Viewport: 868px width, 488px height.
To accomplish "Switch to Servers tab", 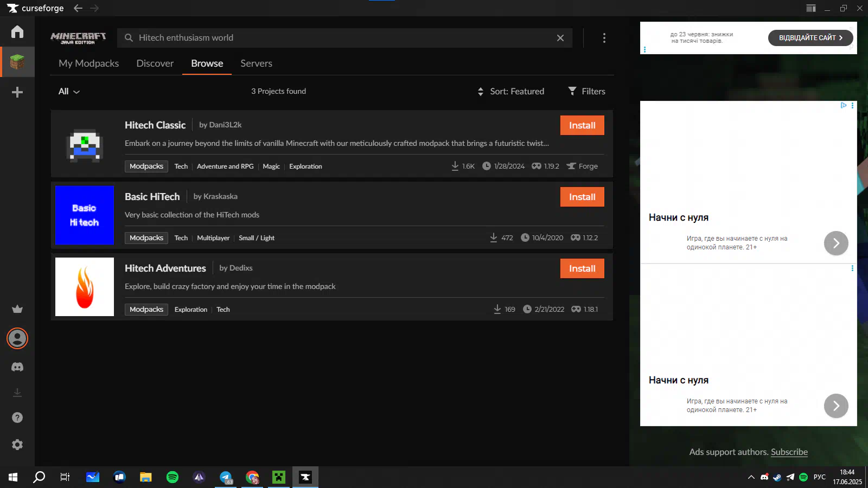I will pyautogui.click(x=257, y=63).
